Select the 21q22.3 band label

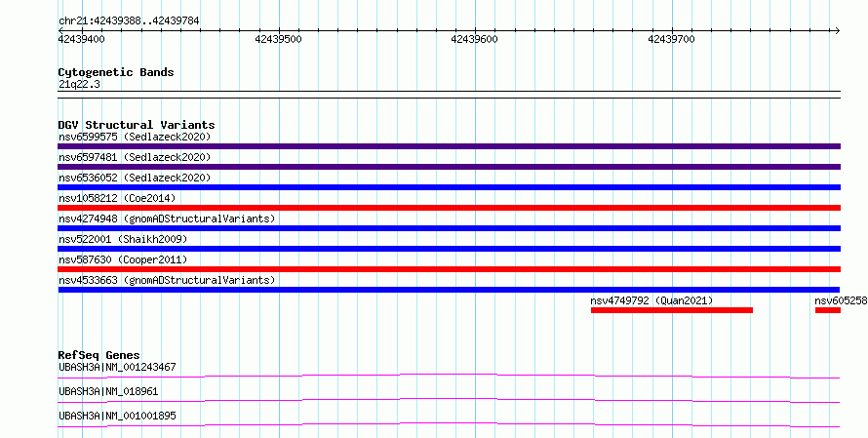click(x=79, y=84)
